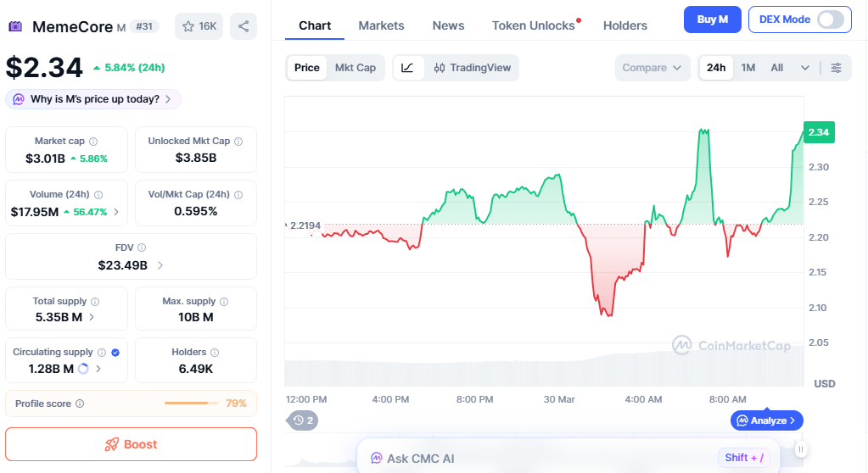This screenshot has width=868, height=473.
Task: Click the Profile score progress bar
Action: click(x=186, y=403)
